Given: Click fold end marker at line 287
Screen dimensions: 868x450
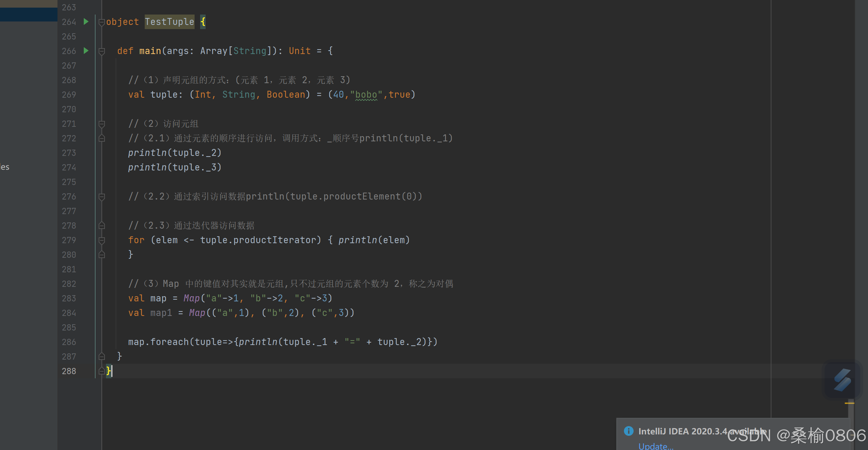Looking at the screenshot, I should pyautogui.click(x=102, y=356).
